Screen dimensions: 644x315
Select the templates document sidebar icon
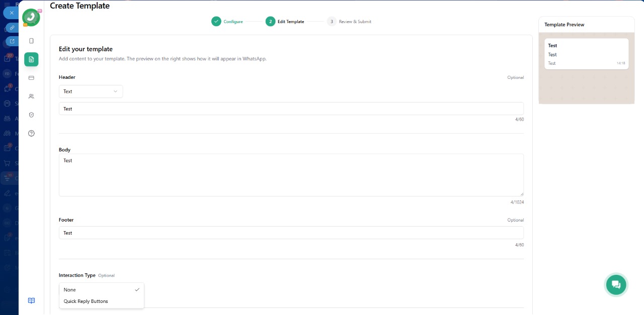[31, 59]
